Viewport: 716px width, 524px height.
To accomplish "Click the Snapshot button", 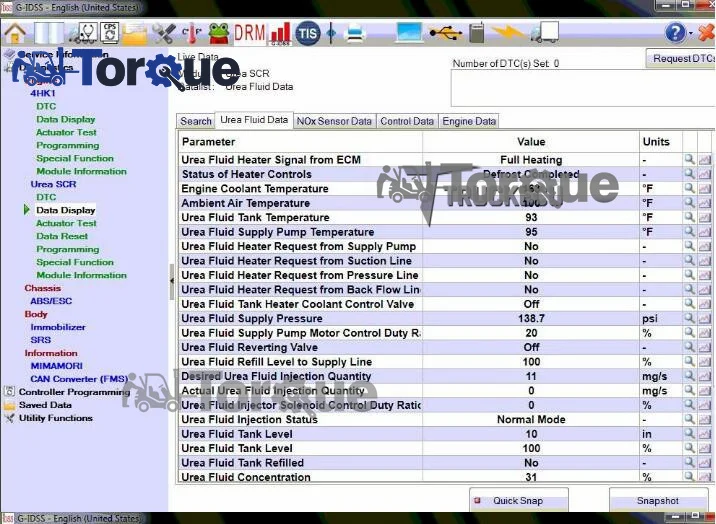I will click(x=658, y=501).
